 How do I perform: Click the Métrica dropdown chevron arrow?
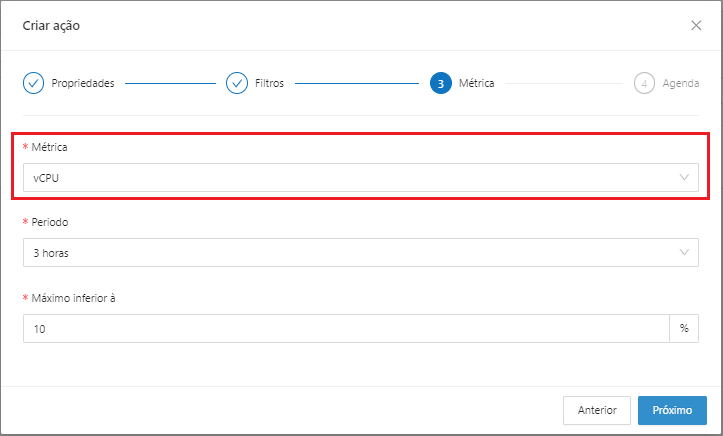(685, 178)
